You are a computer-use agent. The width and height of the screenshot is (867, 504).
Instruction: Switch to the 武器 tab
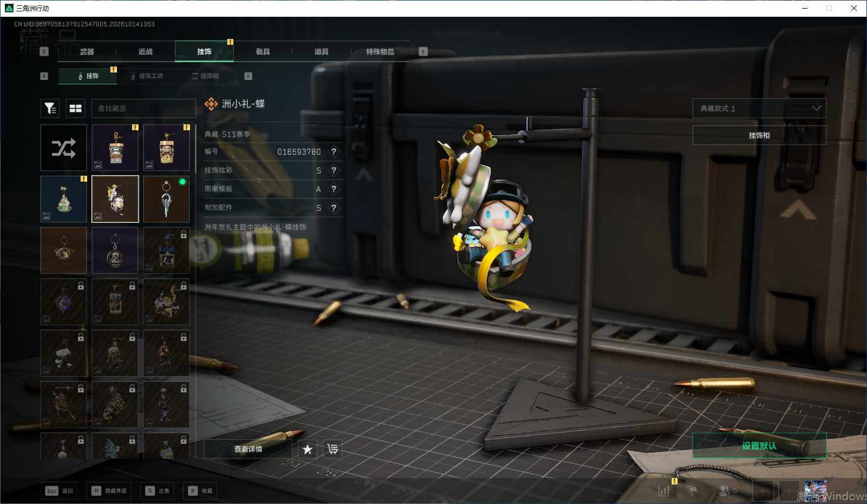[x=87, y=51]
